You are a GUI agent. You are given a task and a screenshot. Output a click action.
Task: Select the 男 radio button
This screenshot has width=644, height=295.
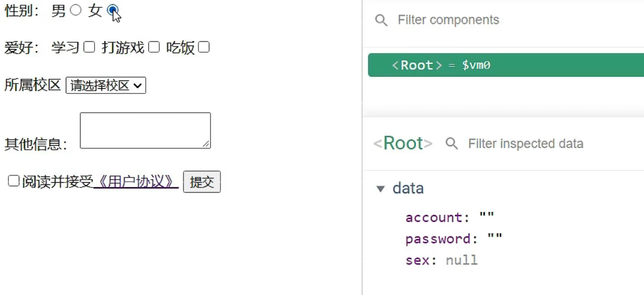tap(76, 10)
